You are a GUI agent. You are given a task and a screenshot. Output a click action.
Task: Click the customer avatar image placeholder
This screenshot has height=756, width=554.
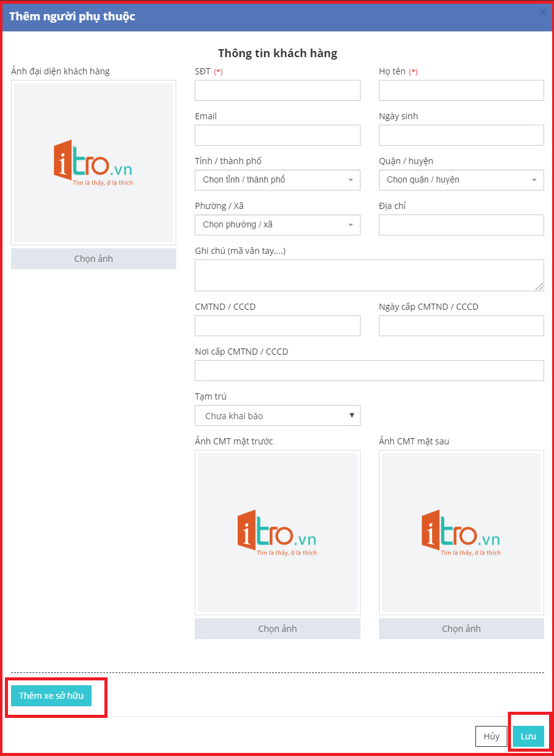[x=93, y=163]
